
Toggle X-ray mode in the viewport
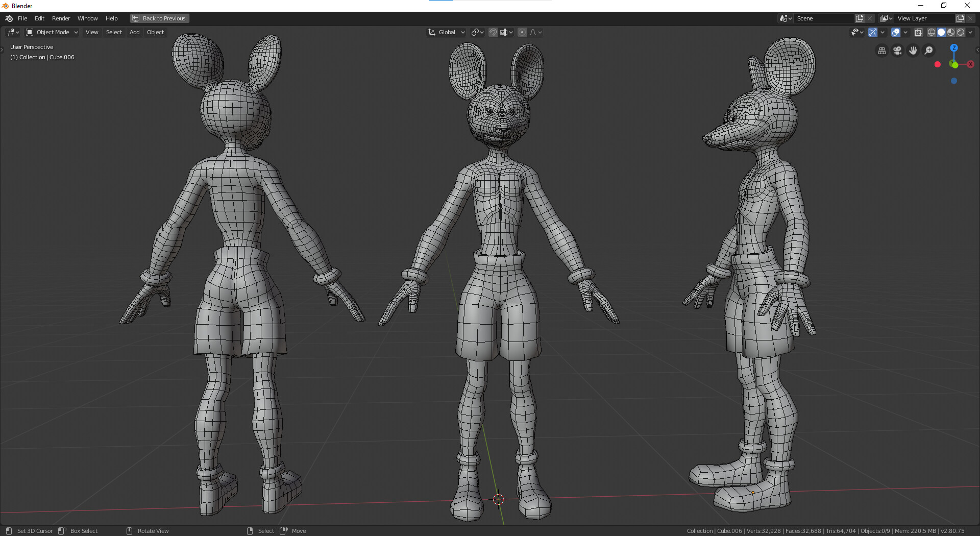click(919, 32)
